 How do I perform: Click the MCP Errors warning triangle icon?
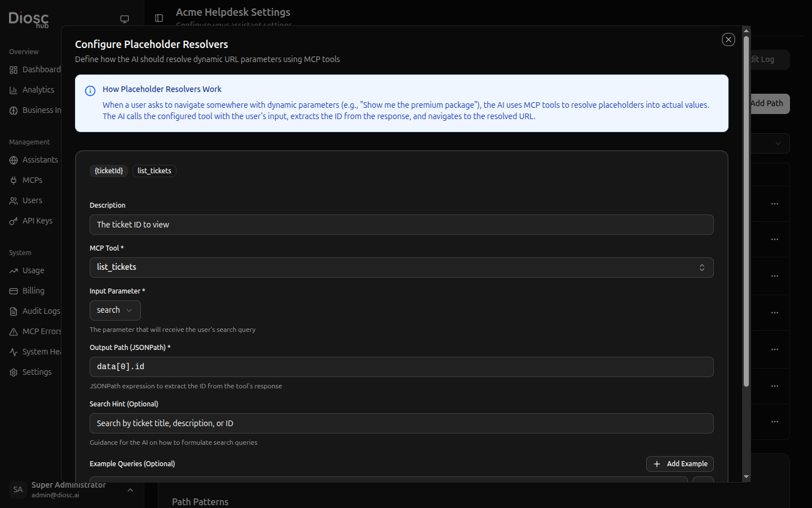coord(13,331)
